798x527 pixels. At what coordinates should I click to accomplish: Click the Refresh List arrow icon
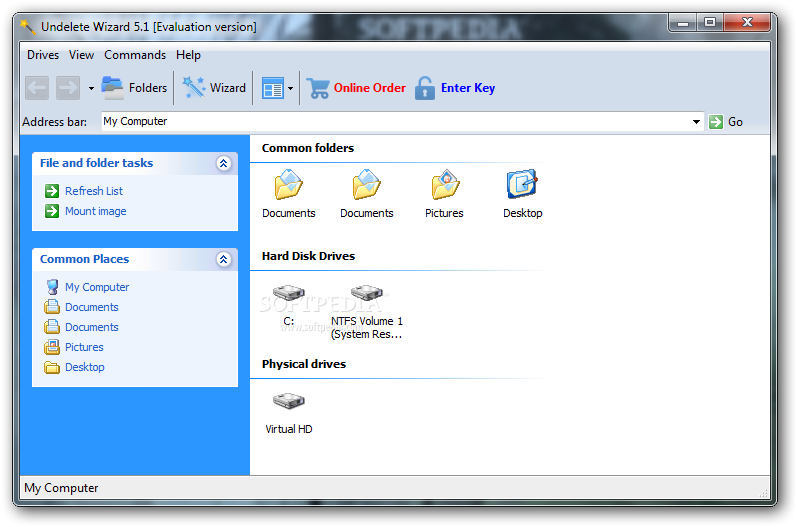(x=52, y=191)
